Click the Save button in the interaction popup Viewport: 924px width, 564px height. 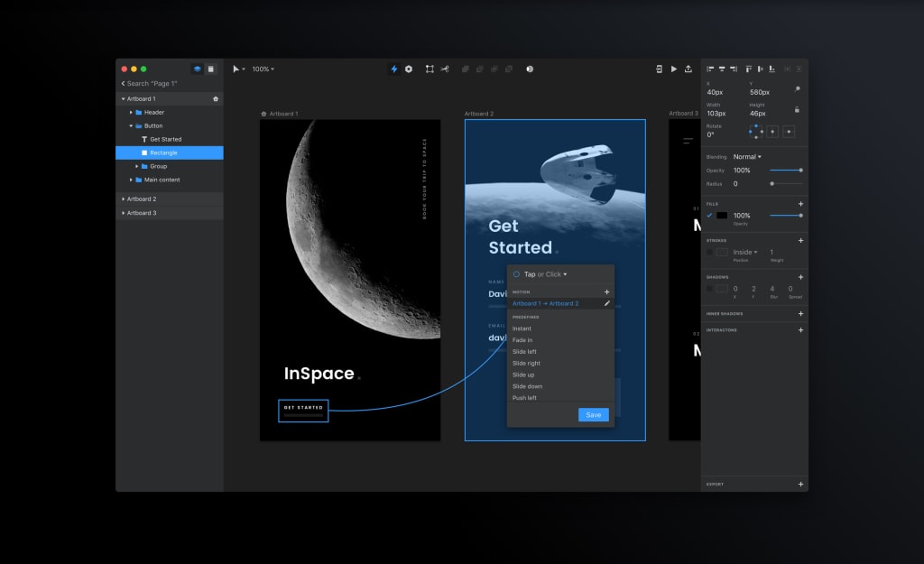pyautogui.click(x=594, y=415)
